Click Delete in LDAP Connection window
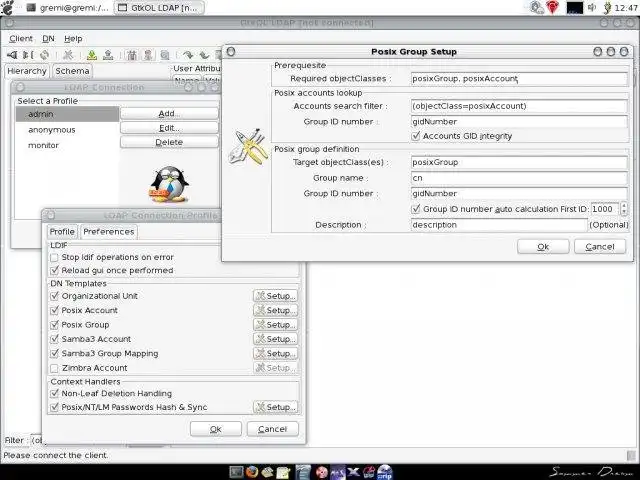This screenshot has width=640, height=480. (169, 142)
